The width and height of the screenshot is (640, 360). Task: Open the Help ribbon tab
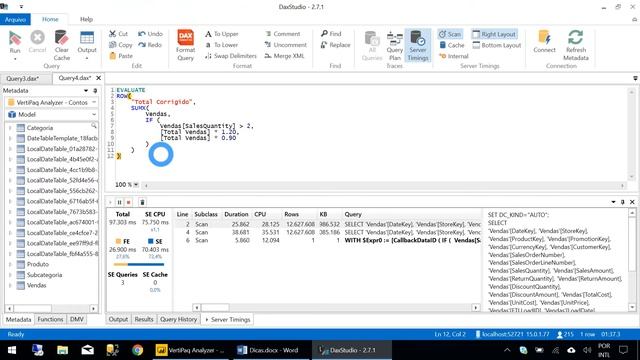(x=86, y=19)
